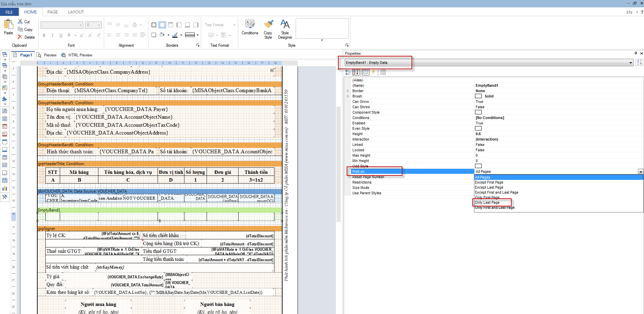644x314 pixels.
Task: Align text right in Alignment group
Action: pyautogui.click(x=126, y=35)
